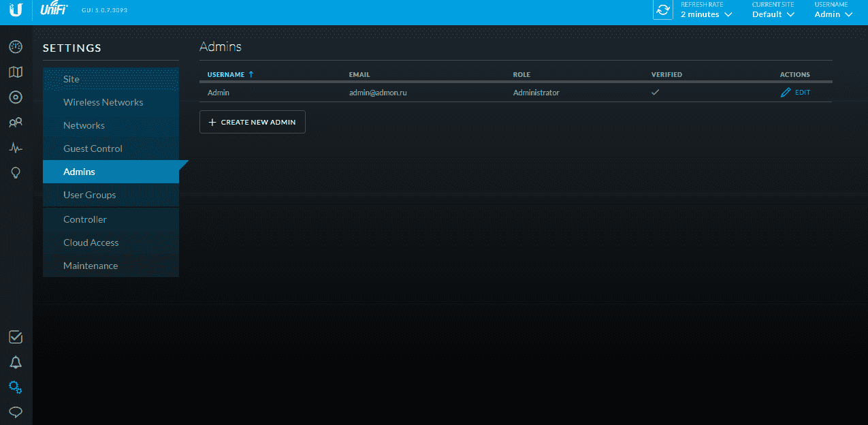Select Guest Control in Settings menu
Viewport: 868px width, 425px height.
(111, 148)
